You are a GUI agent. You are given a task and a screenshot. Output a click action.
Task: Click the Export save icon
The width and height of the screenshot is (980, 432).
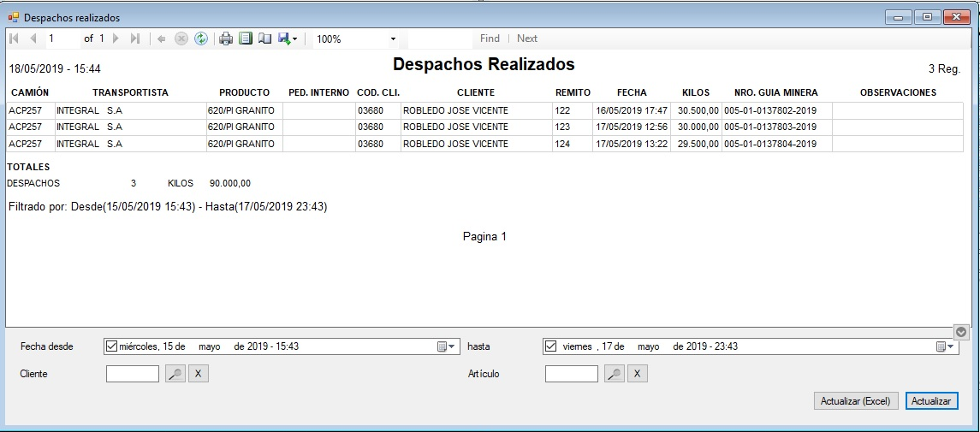(286, 38)
